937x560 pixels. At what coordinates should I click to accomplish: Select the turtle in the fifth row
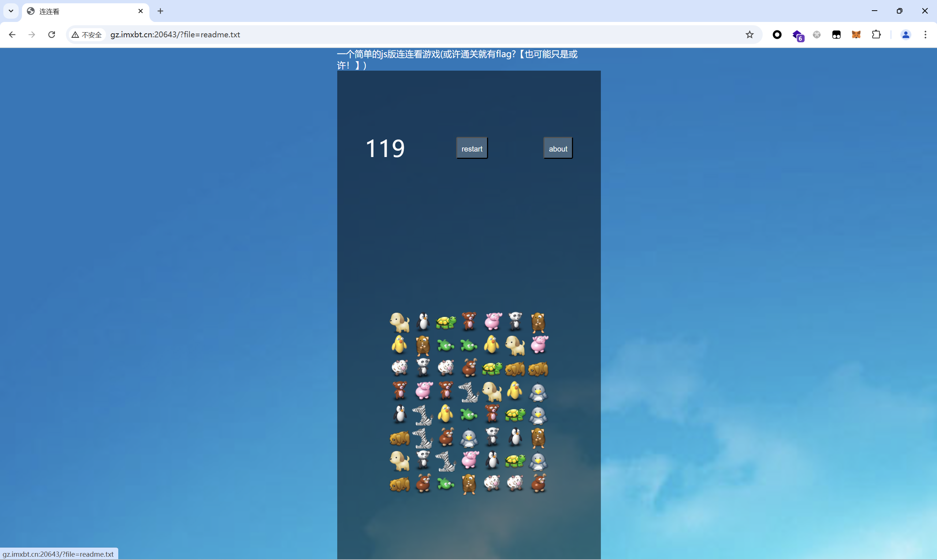pyautogui.click(x=515, y=415)
